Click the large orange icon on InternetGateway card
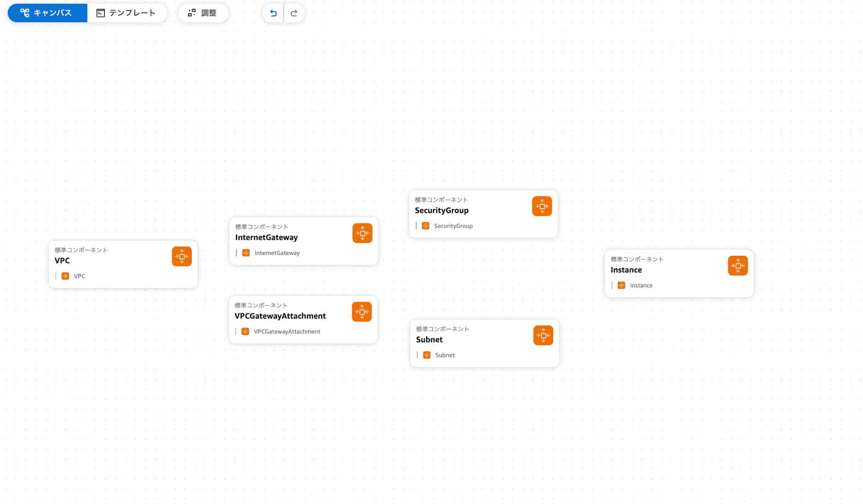Viewport: 863px width, 504px height. 362,233
